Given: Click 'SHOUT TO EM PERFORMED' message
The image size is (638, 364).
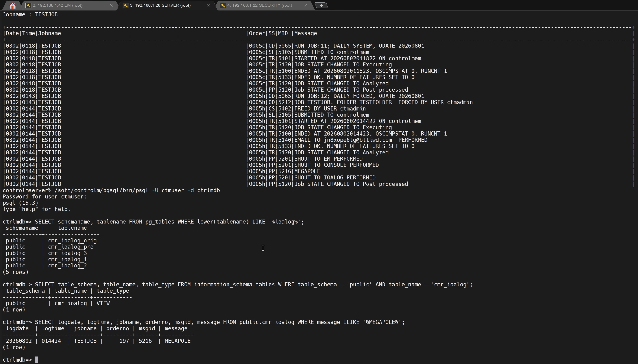Looking at the screenshot, I should pos(329,159).
